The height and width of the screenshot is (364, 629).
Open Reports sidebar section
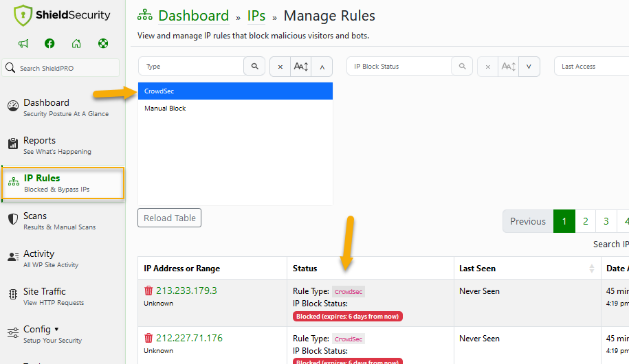click(x=63, y=145)
